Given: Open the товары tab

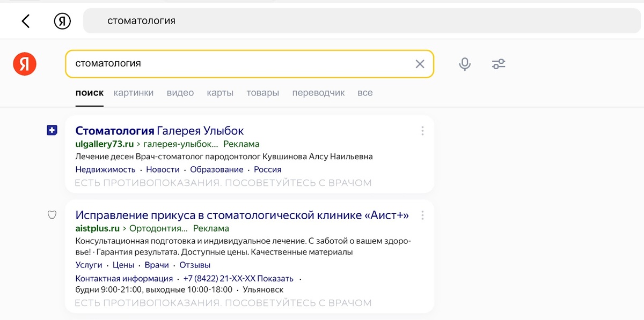Looking at the screenshot, I should 263,93.
